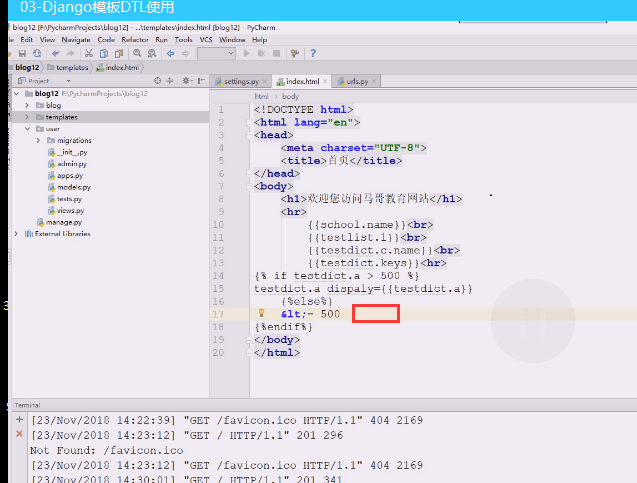
Task: Click the Find magnifier icon
Action: [x=137, y=54]
